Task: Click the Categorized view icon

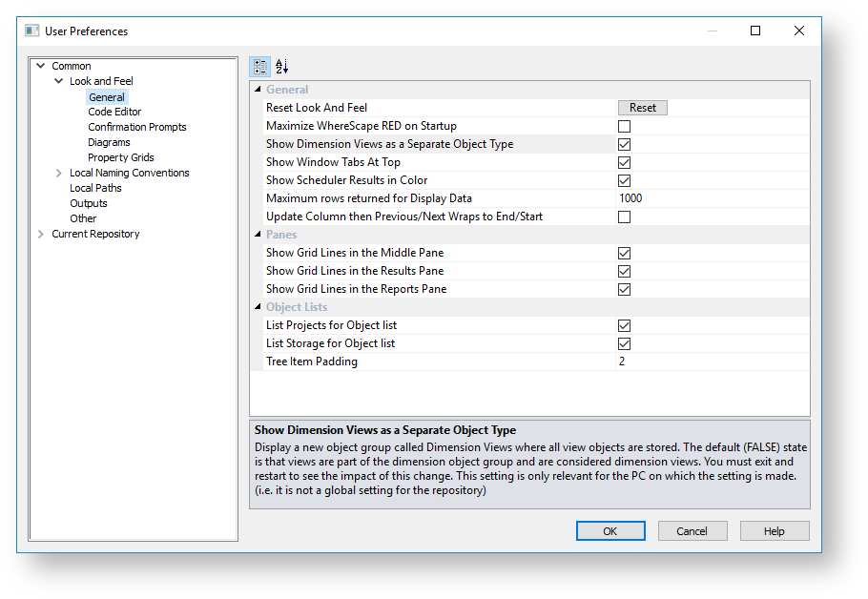Action: 260,67
